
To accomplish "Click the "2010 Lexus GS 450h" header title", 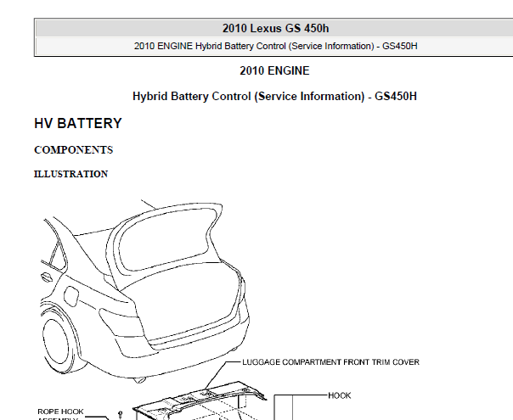I will pyautogui.click(x=275, y=29).
